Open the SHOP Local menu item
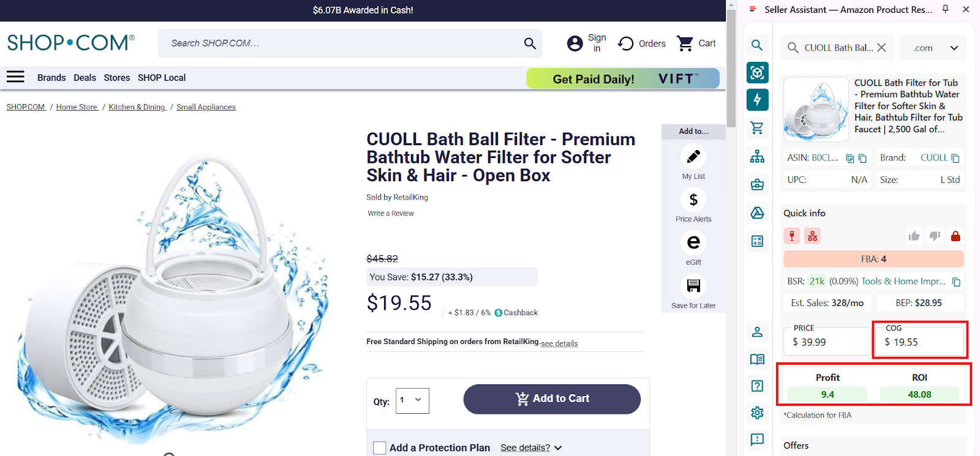This screenshot has height=456, width=980. tap(161, 77)
